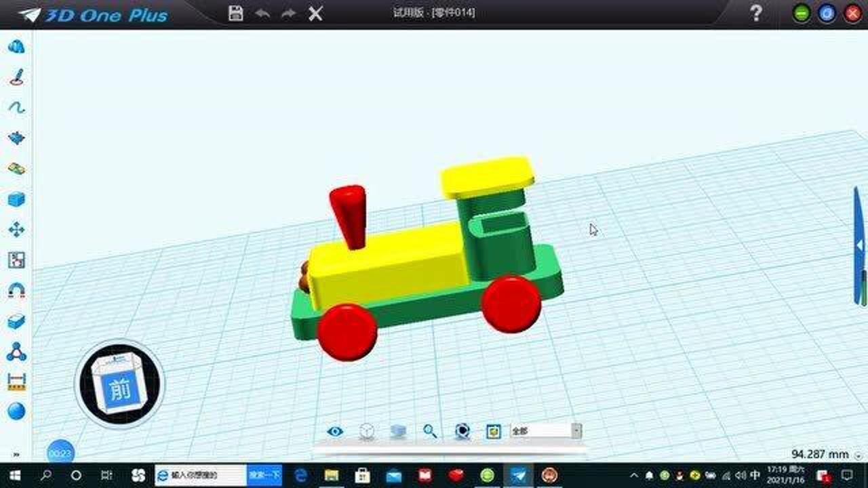868x488 pixels.
Task: Toggle the display mode cube in bottom bar
Action: [x=367, y=431]
